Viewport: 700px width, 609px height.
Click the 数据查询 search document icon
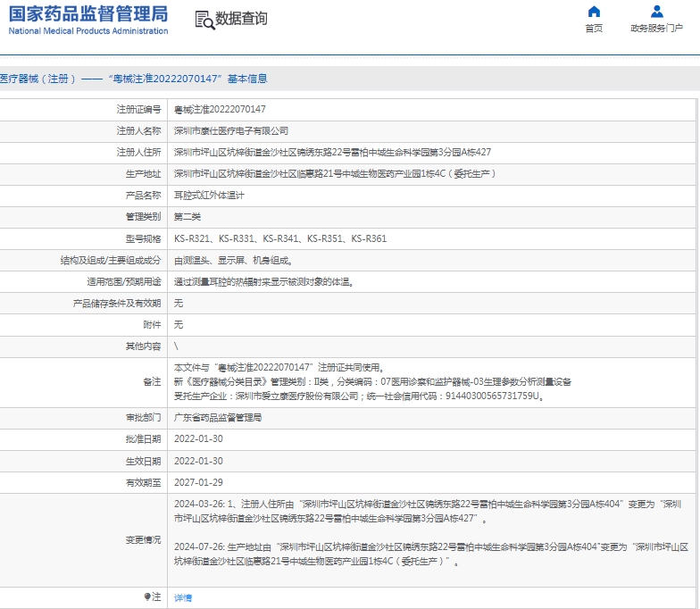coord(204,20)
